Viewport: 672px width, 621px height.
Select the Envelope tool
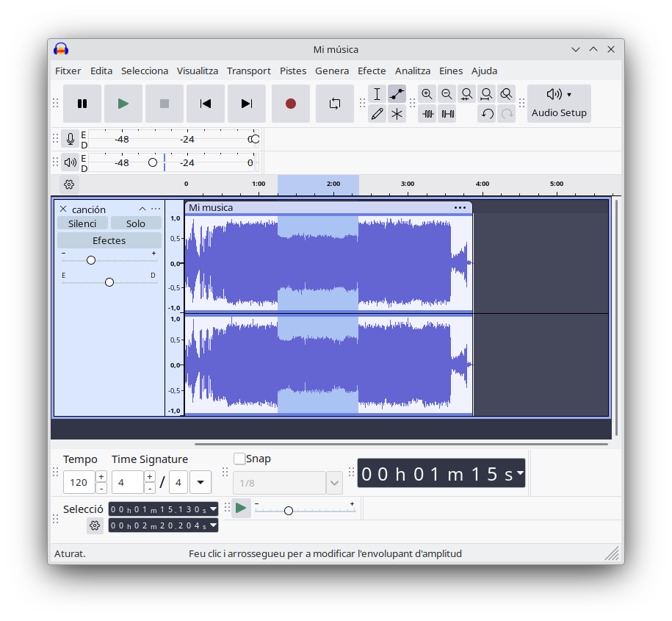point(397,94)
